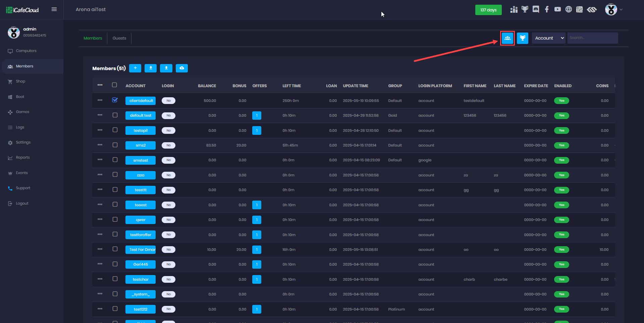Click the 137 days license button
Viewport: 644px width, 323px height.
click(x=488, y=10)
